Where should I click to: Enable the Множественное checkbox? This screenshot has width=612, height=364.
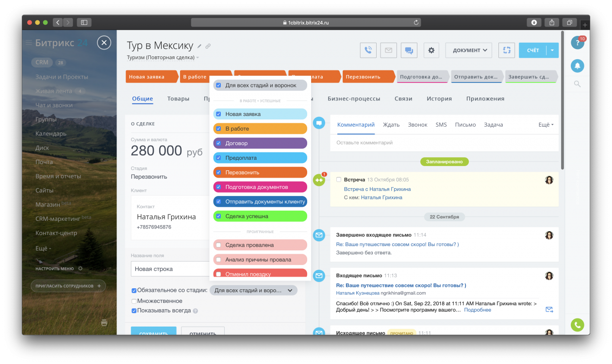point(134,301)
